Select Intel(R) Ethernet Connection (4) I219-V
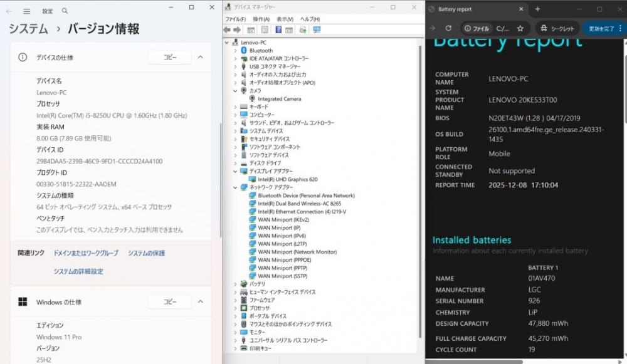The width and height of the screenshot is (627, 364). click(302, 211)
